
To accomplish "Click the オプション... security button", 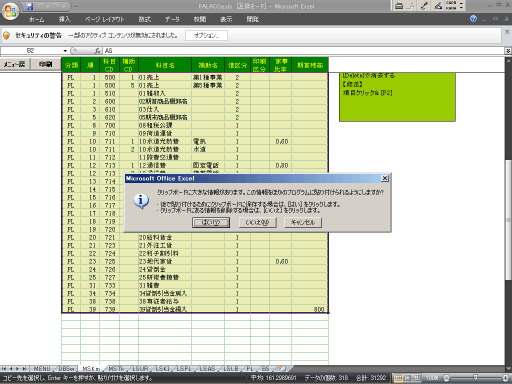I will [206, 35].
